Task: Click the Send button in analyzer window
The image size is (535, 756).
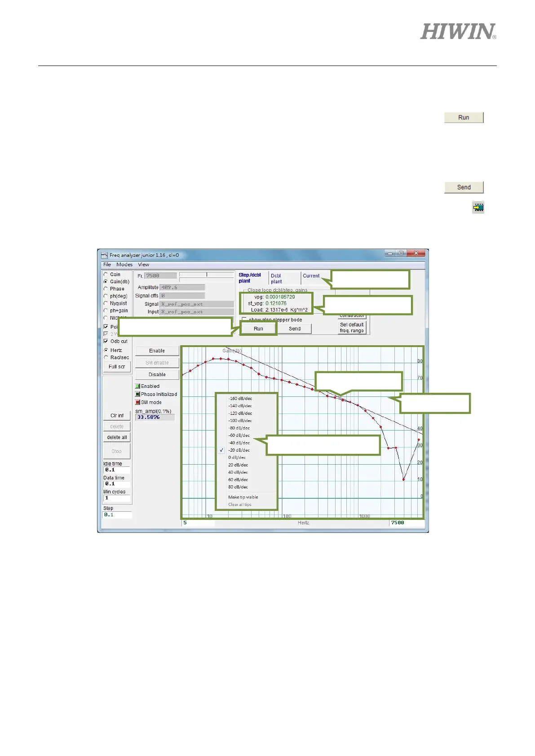Action: (x=295, y=329)
